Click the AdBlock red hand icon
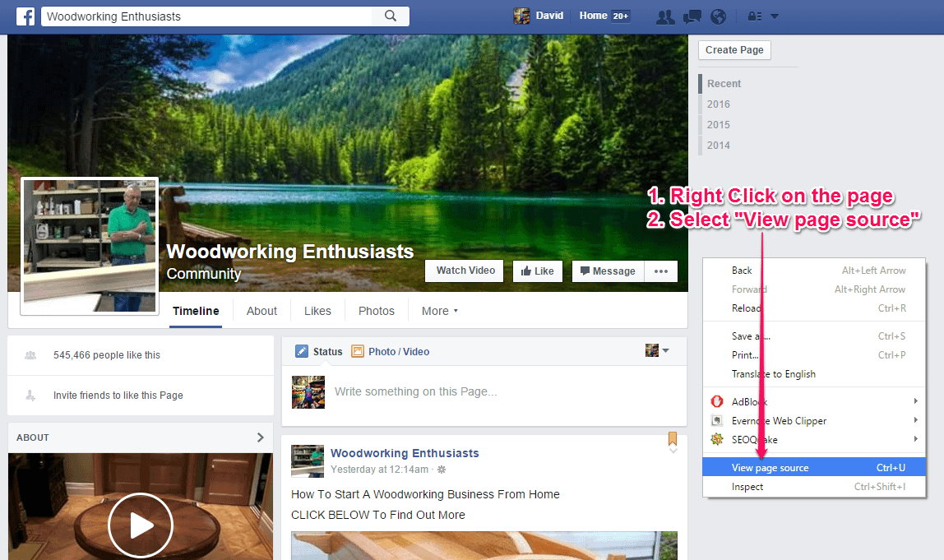 click(x=717, y=401)
